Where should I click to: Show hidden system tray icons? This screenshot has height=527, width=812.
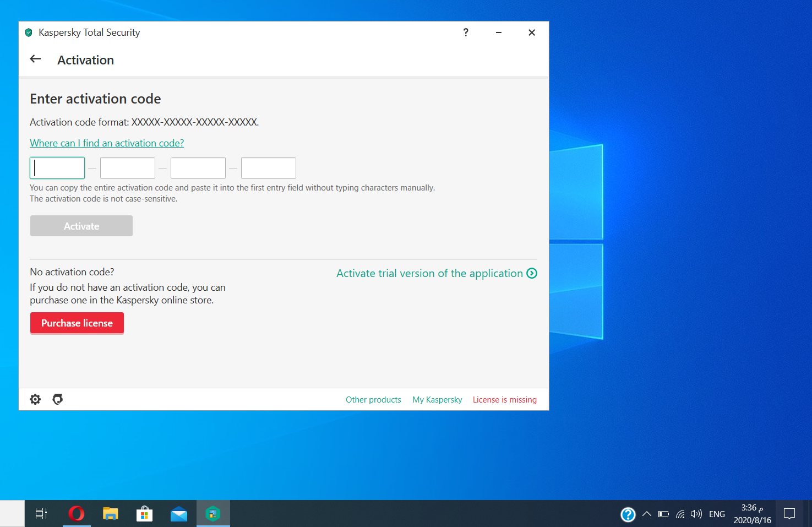647,514
